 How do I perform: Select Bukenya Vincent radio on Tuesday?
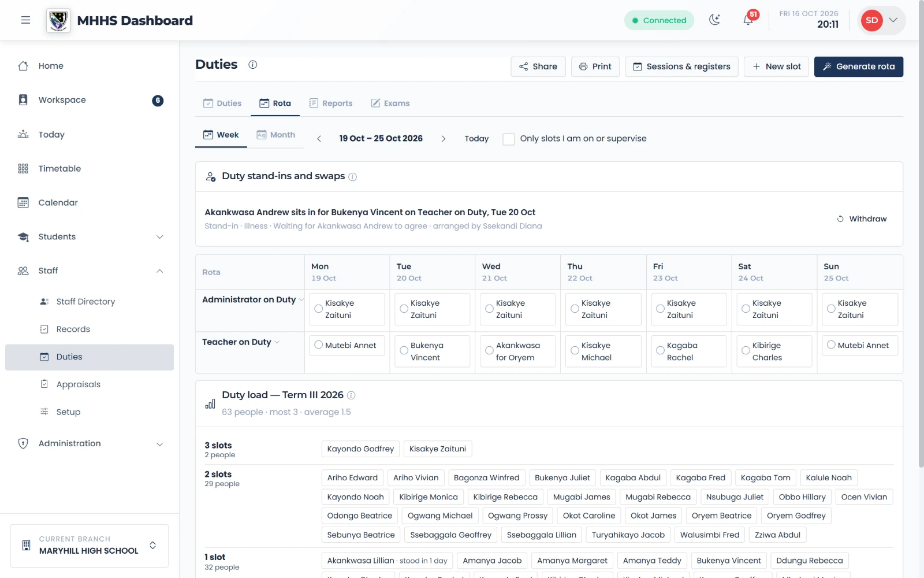click(x=404, y=351)
